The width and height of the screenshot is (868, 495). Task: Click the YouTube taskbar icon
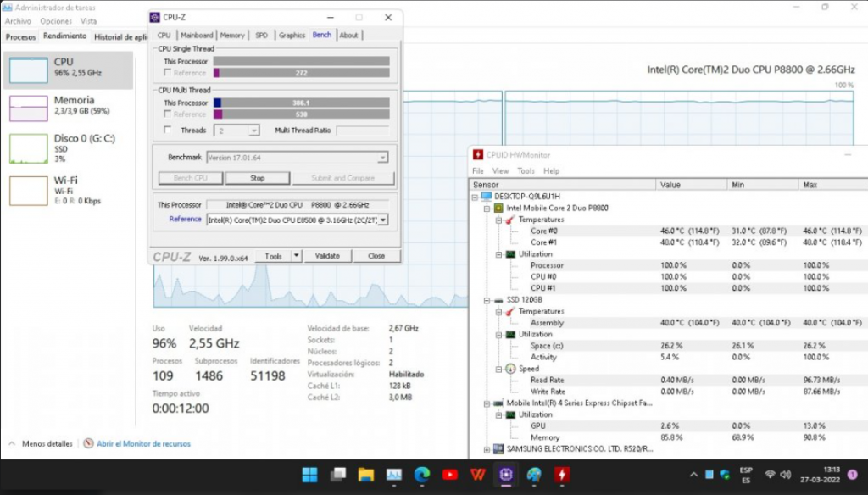point(450,475)
